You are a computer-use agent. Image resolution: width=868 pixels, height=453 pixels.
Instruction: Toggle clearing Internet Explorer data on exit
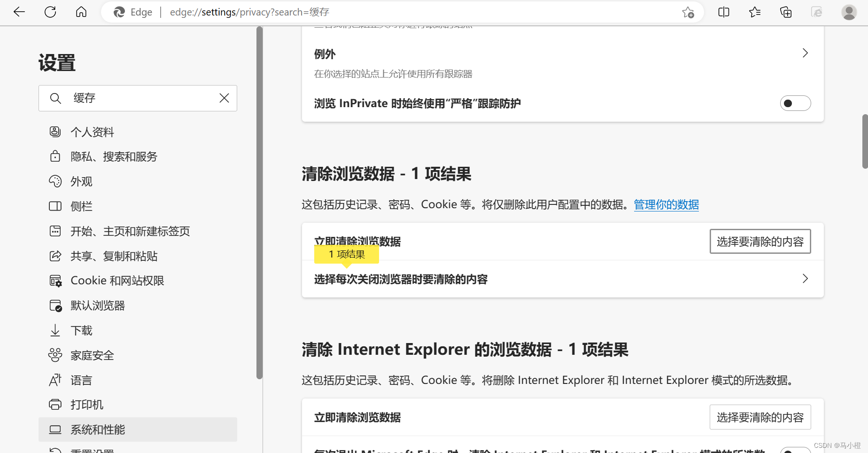click(796, 449)
